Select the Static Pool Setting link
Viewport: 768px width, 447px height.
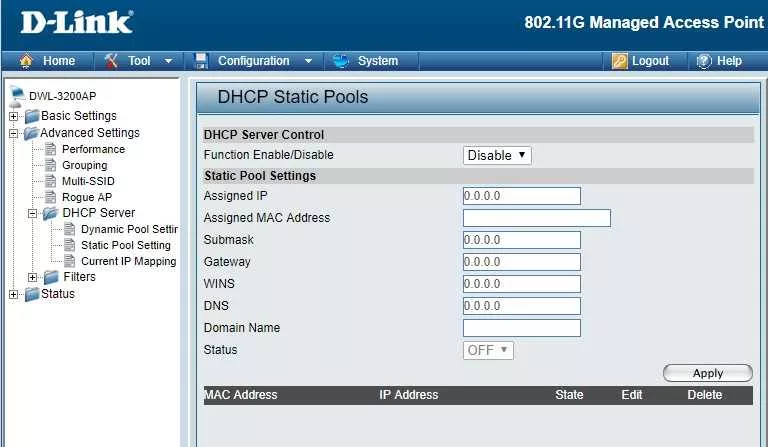(x=126, y=245)
